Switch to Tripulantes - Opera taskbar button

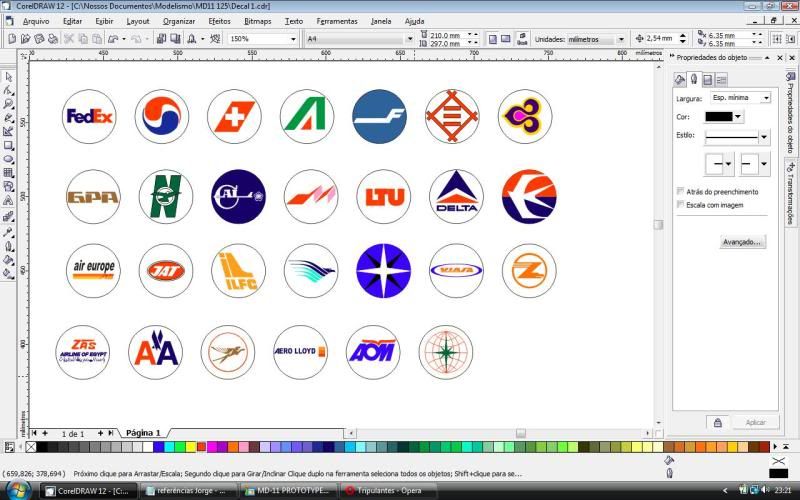[388, 490]
